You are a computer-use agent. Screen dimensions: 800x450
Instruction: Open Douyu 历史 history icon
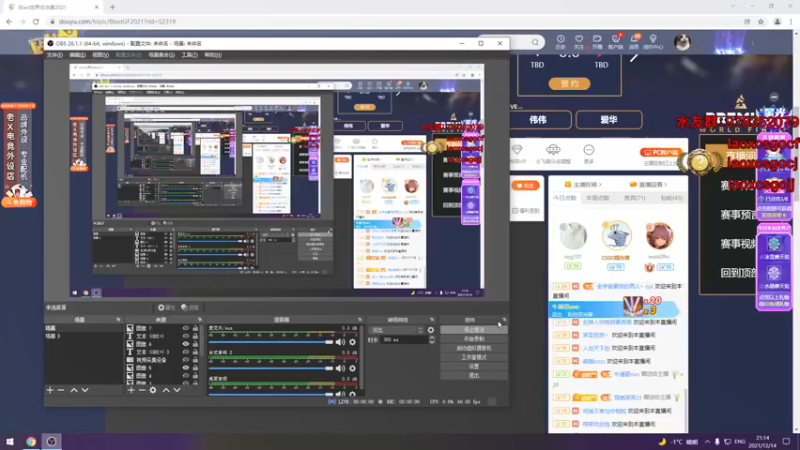point(560,42)
